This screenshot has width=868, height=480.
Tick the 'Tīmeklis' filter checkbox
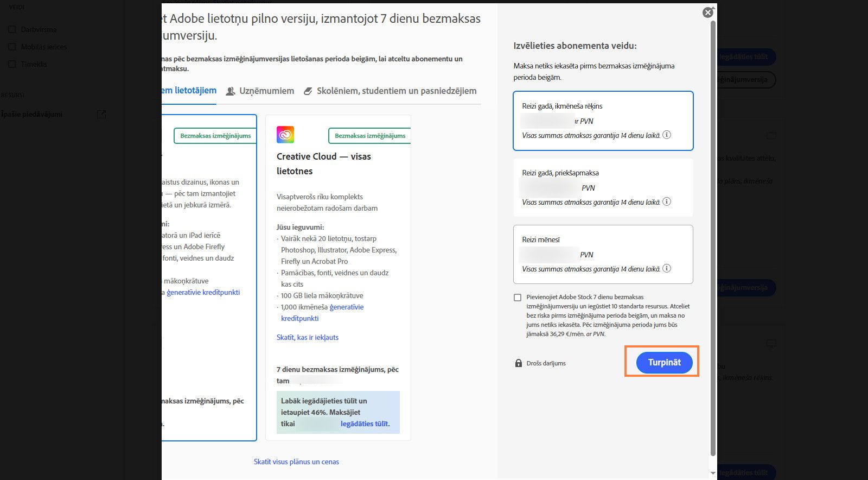[x=12, y=64]
